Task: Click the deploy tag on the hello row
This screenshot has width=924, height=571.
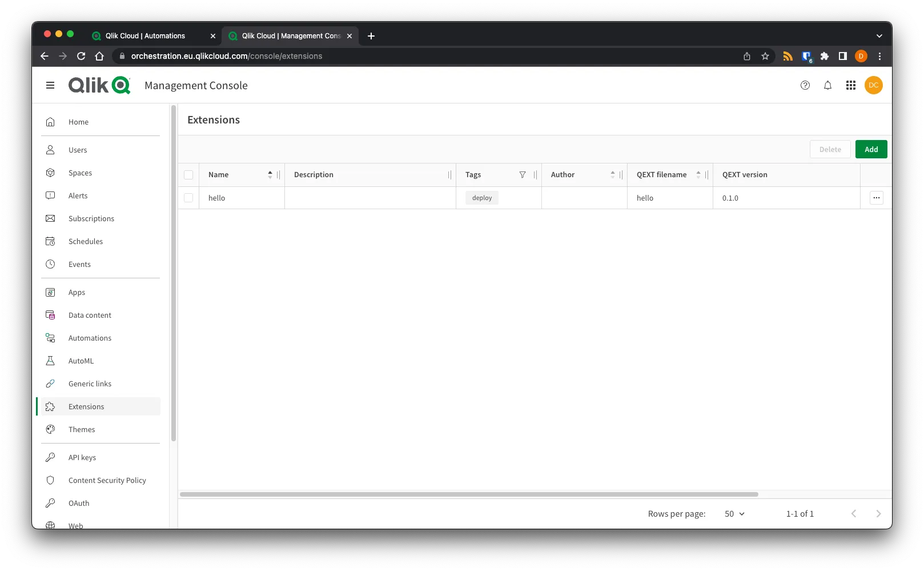Action: (481, 197)
